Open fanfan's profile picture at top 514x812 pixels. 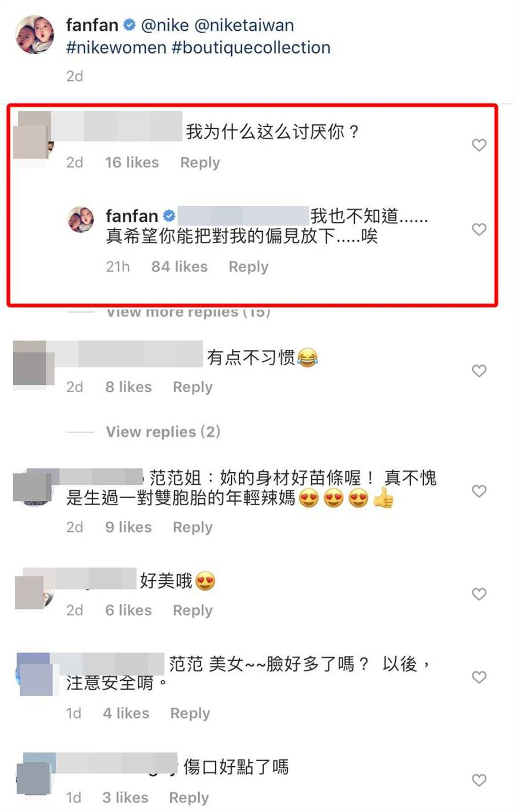point(35,35)
